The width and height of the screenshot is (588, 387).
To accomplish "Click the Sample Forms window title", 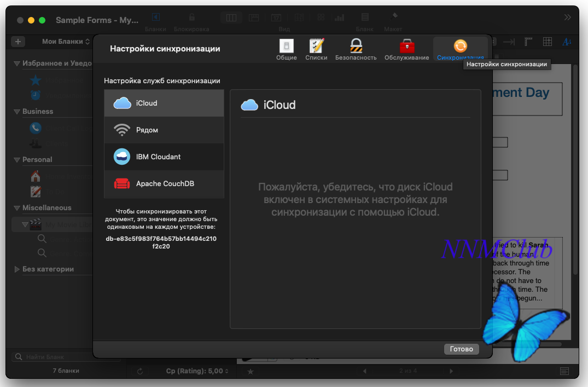I will click(x=97, y=20).
